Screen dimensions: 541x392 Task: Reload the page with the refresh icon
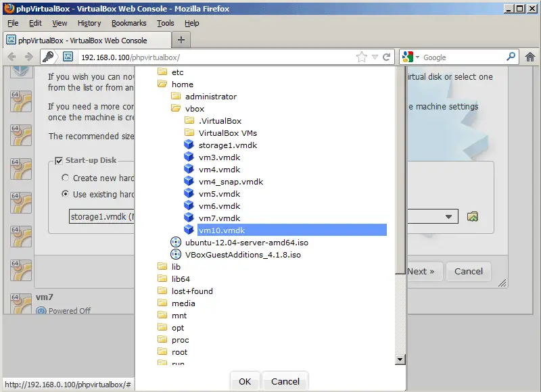(x=386, y=57)
